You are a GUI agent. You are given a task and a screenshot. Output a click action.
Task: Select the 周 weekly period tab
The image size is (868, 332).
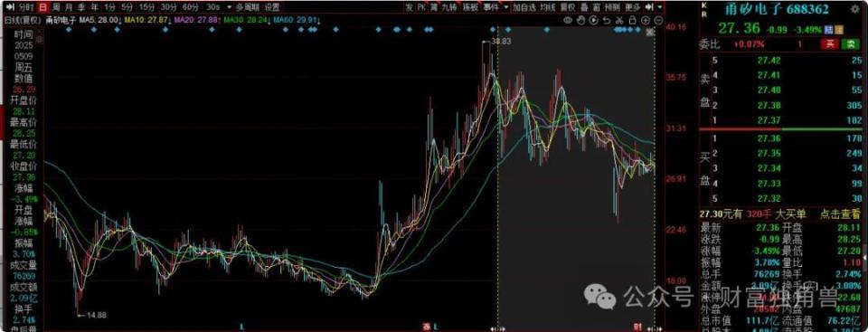tap(56, 7)
